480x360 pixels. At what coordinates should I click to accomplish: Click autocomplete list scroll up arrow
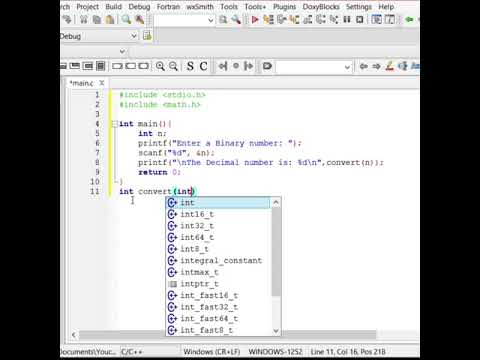[x=276, y=202]
